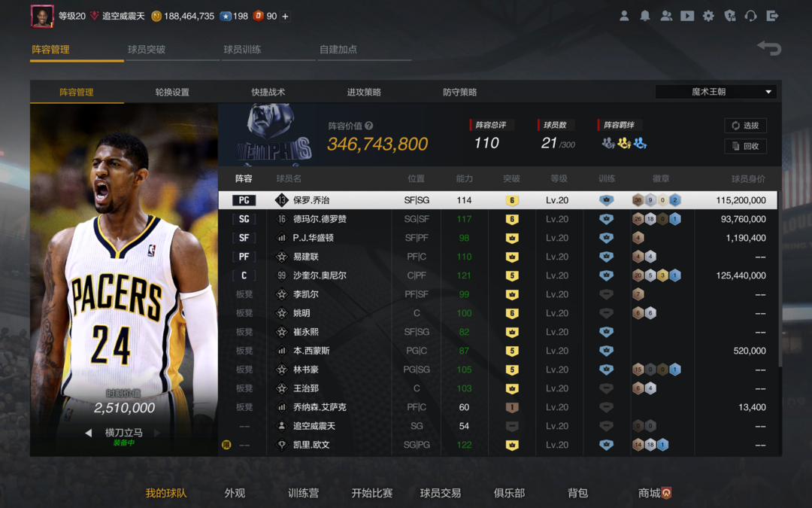Open 球员交易 in bottom navigation

tap(441, 493)
